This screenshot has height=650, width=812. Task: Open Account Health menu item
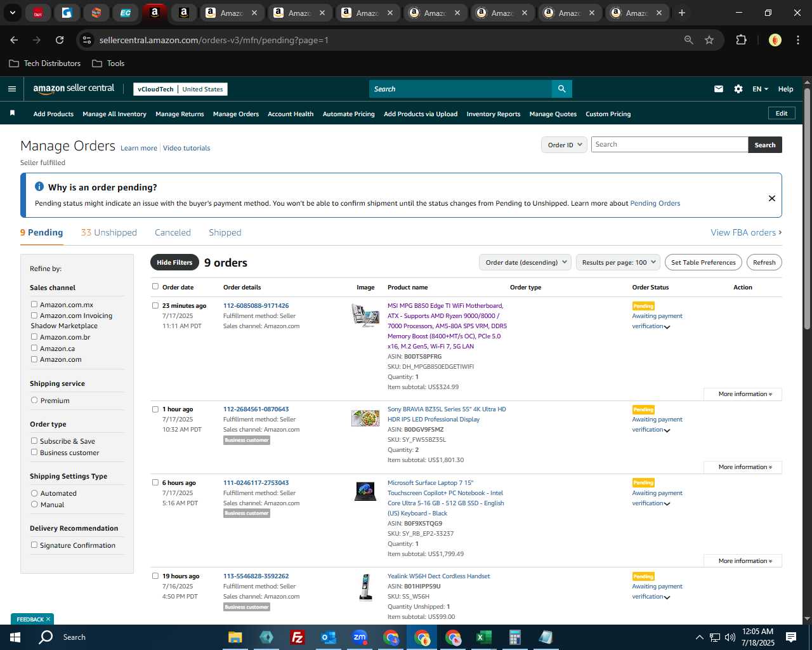291,114
